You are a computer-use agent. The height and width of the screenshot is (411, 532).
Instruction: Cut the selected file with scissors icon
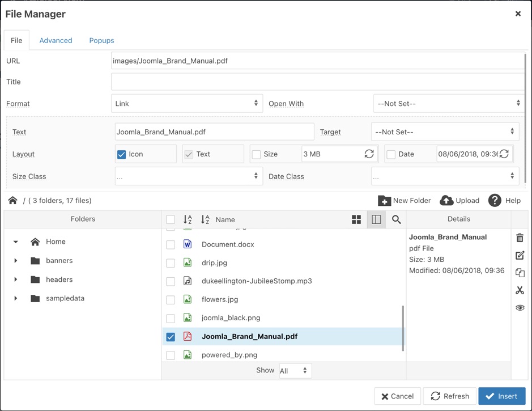point(520,290)
